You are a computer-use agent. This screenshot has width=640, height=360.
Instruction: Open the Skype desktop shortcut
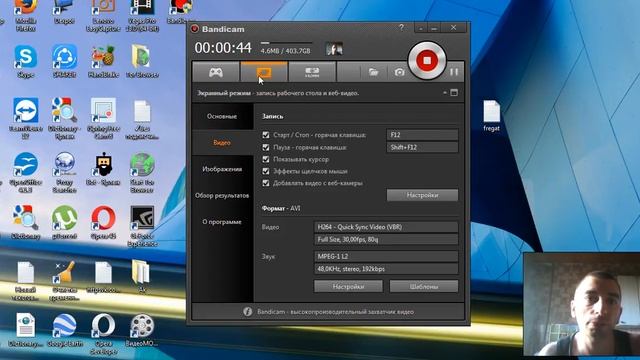tap(25, 61)
